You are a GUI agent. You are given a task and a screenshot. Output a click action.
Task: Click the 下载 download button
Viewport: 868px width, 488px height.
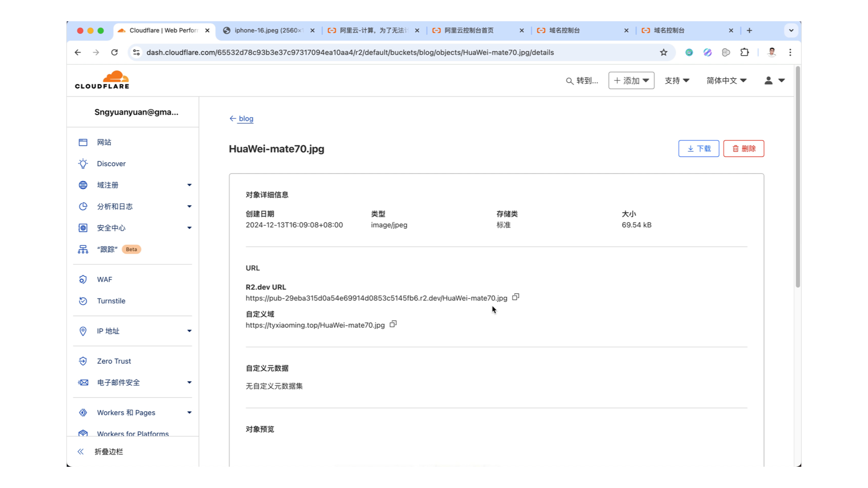tap(698, 148)
